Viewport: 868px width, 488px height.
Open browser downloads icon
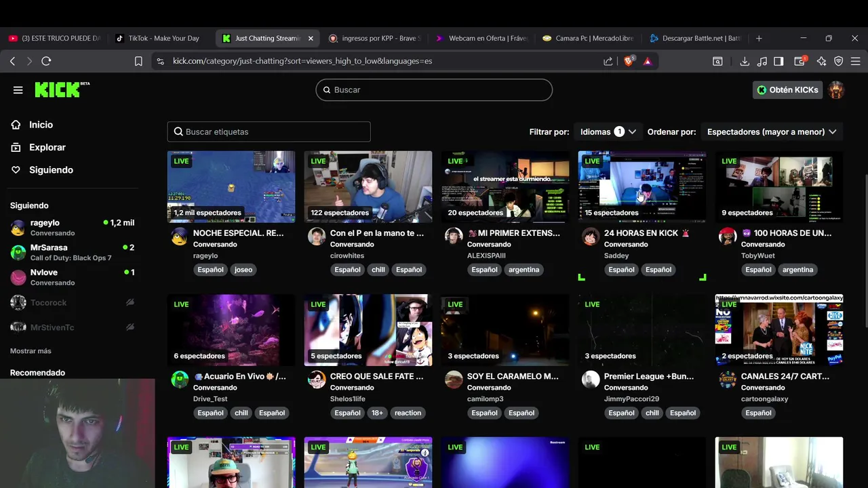coord(745,61)
